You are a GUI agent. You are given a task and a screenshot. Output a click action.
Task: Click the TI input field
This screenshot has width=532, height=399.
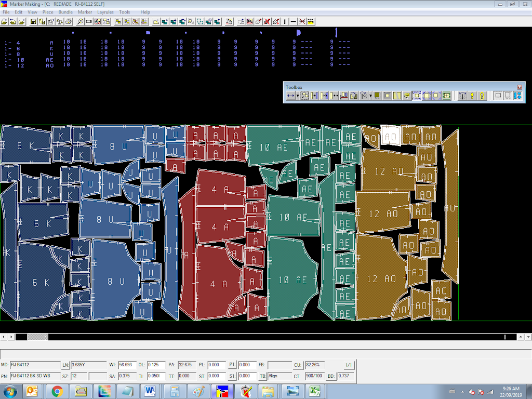click(x=156, y=376)
